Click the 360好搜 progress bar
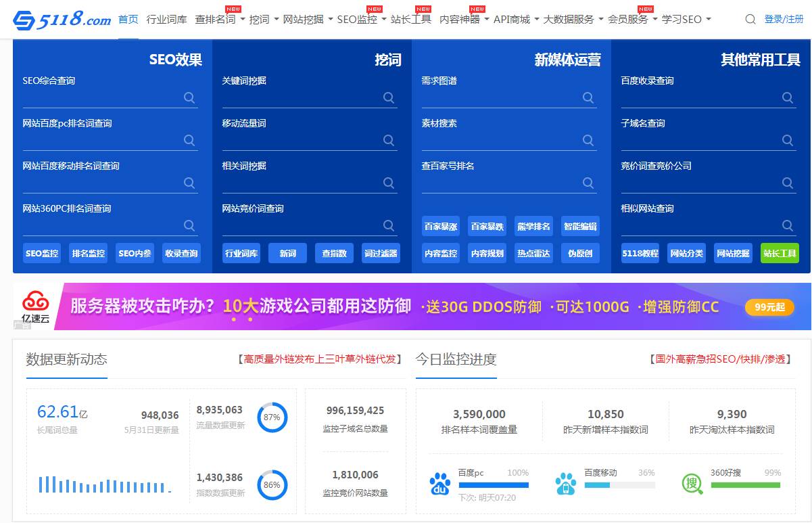 click(746, 484)
